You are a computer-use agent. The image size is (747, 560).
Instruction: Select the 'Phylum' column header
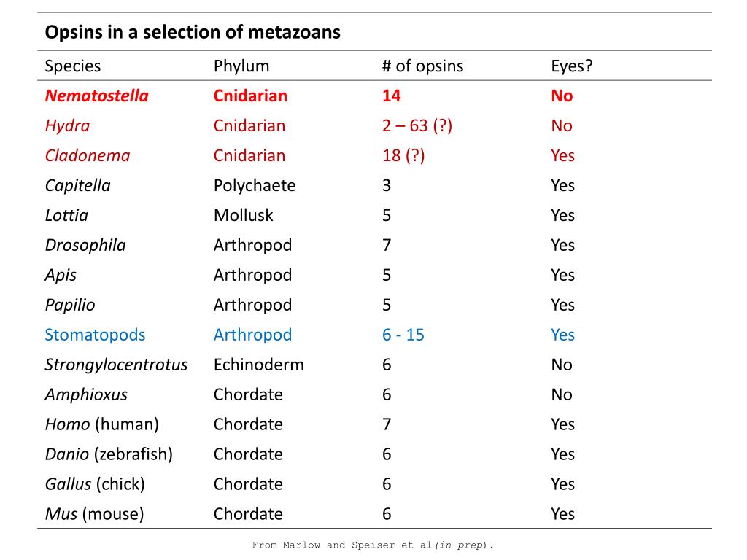(x=241, y=66)
